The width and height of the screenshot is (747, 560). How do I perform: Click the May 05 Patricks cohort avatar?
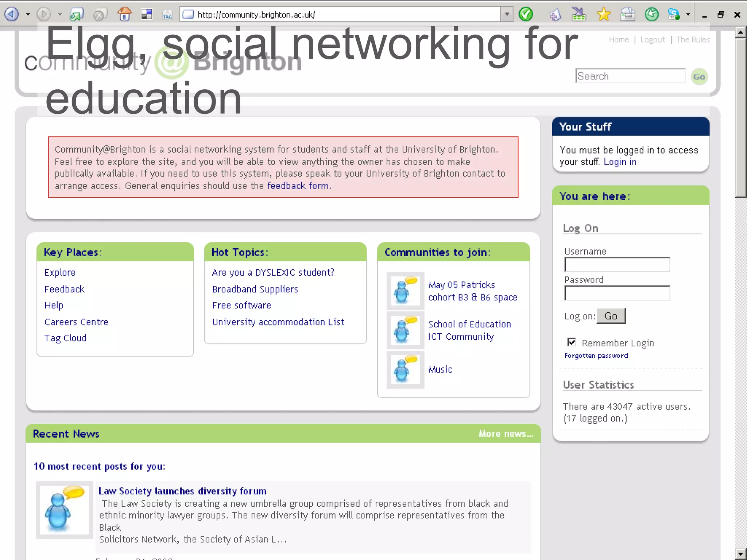point(405,291)
